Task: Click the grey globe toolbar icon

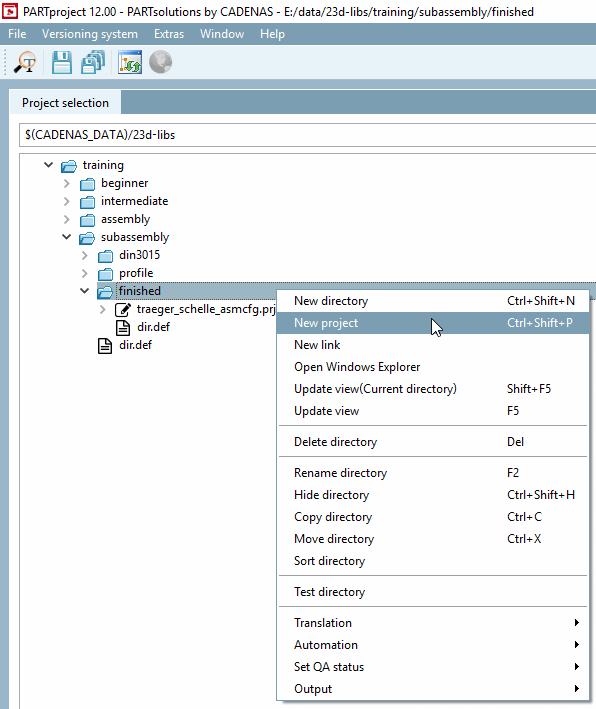Action: [161, 62]
